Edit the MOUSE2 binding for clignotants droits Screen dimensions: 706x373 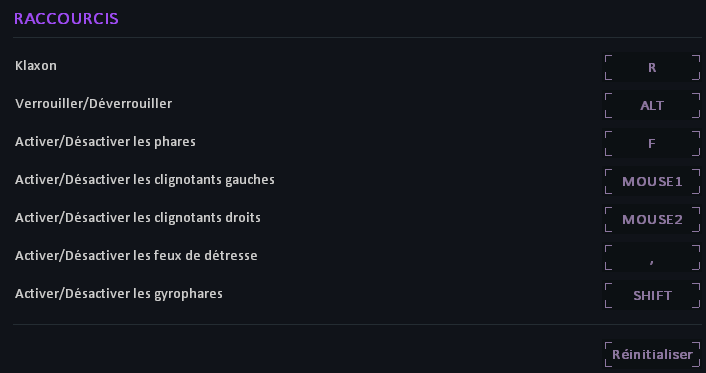pyautogui.click(x=652, y=219)
